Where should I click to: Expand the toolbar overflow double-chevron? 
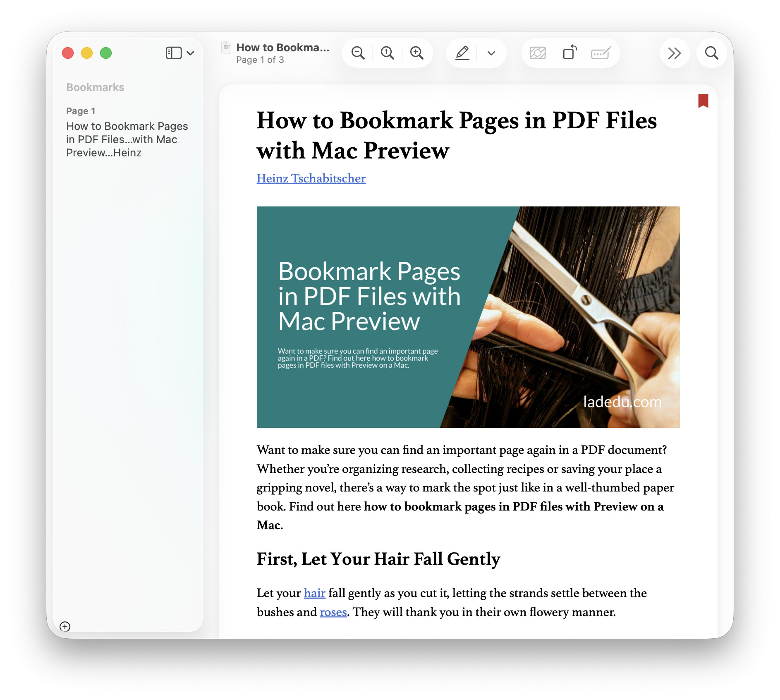(675, 53)
